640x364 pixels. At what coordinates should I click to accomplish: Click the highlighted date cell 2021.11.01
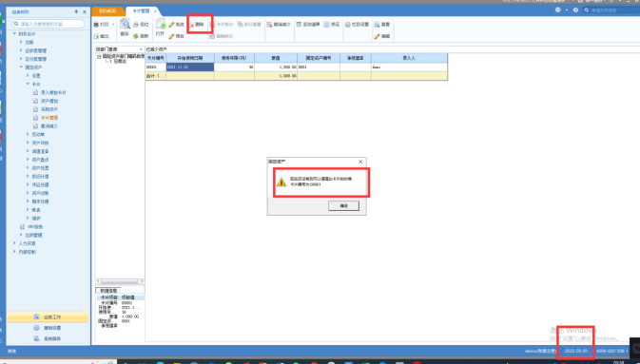point(190,67)
